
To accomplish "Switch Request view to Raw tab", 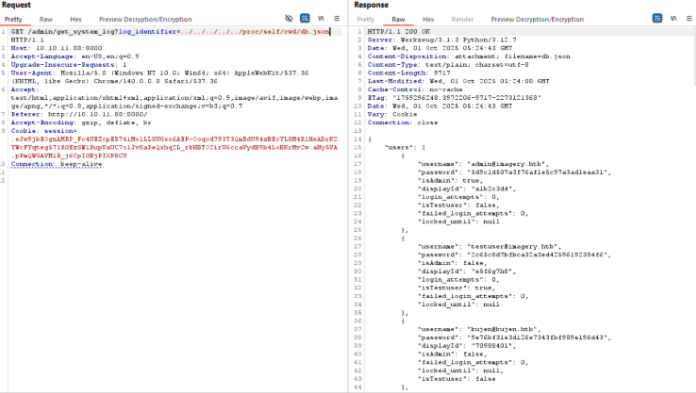I will (x=46, y=20).
